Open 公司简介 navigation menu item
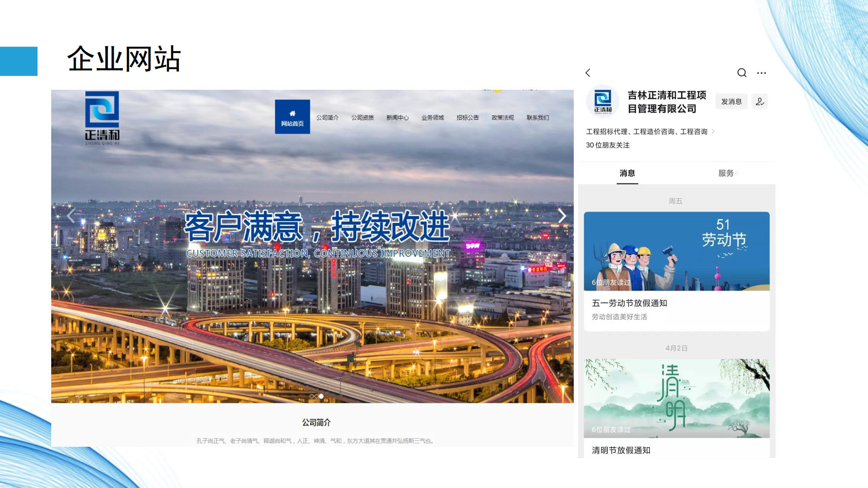Image resolution: width=868 pixels, height=488 pixels. (327, 118)
